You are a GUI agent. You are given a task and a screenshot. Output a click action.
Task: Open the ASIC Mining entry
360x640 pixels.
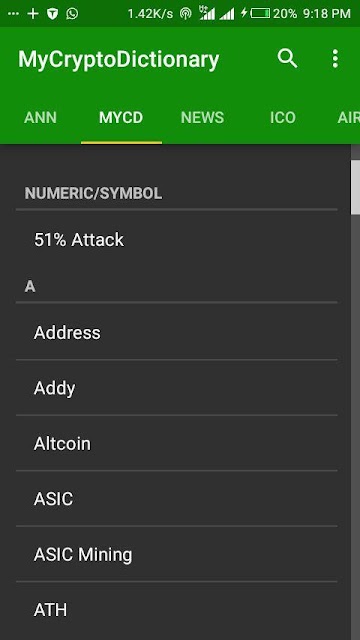pyautogui.click(x=177, y=554)
